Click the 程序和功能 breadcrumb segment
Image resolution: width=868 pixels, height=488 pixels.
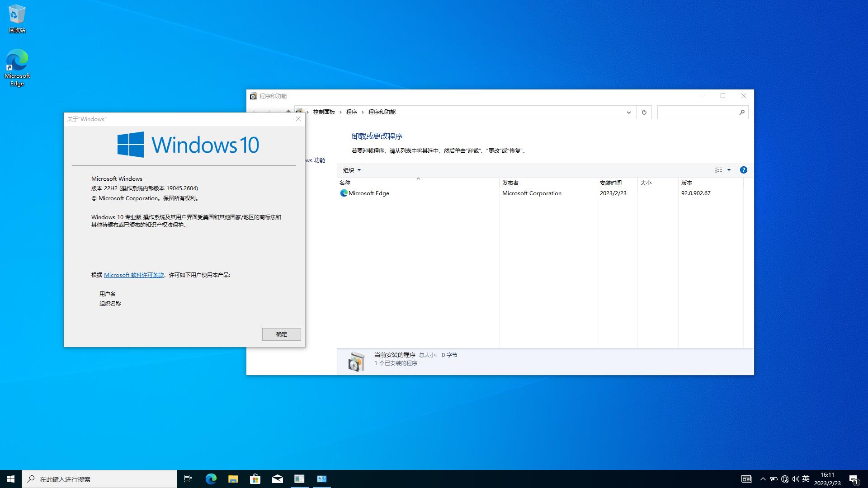[382, 112]
